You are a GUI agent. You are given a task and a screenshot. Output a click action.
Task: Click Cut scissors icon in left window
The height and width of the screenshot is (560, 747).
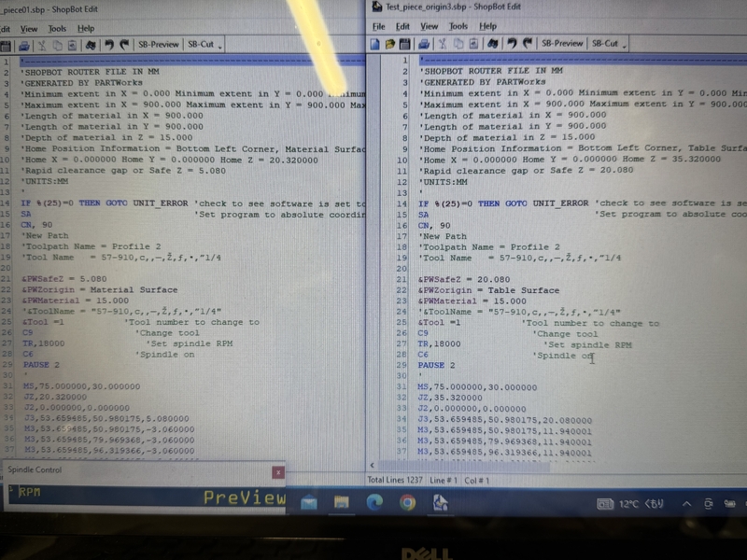click(42, 46)
